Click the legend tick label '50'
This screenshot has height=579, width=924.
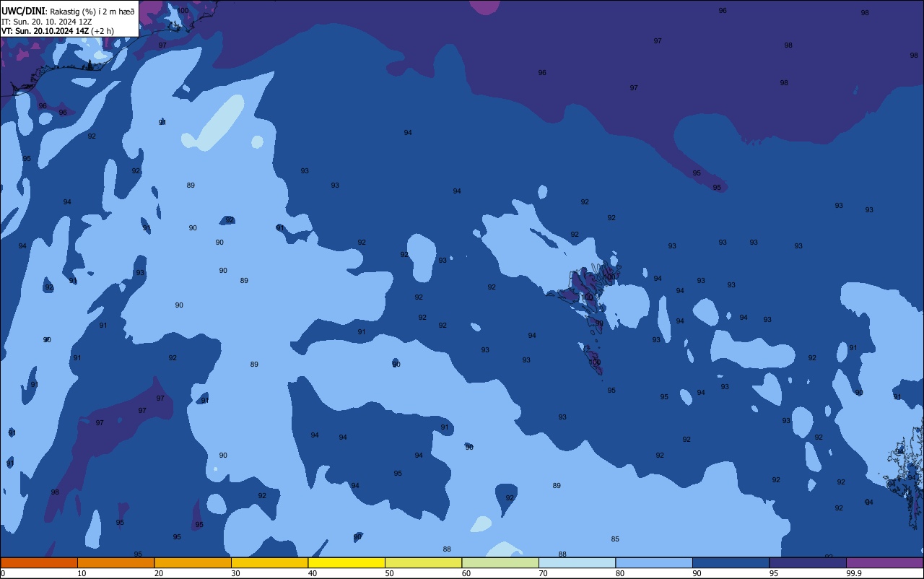pos(389,573)
